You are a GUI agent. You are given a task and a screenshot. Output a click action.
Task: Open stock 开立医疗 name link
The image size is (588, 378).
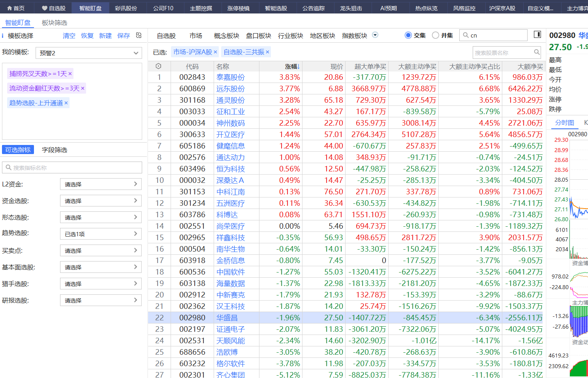pyautogui.click(x=231, y=135)
